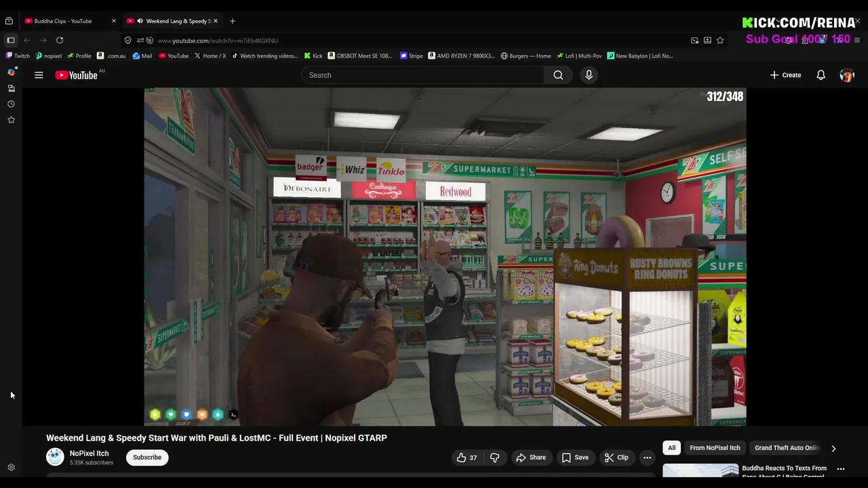Open the YouTube guide hamburger menu
This screenshot has width=868, height=488.
click(x=39, y=75)
